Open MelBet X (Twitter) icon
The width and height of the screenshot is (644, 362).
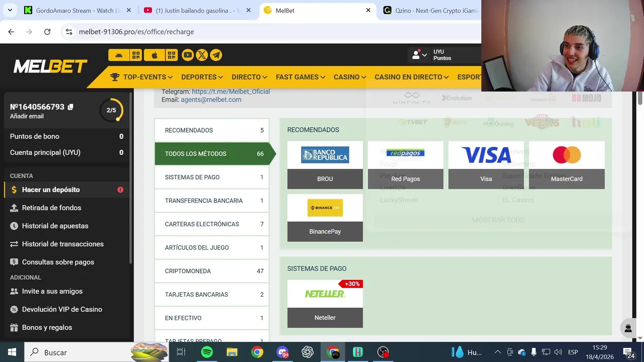pyautogui.click(x=202, y=55)
